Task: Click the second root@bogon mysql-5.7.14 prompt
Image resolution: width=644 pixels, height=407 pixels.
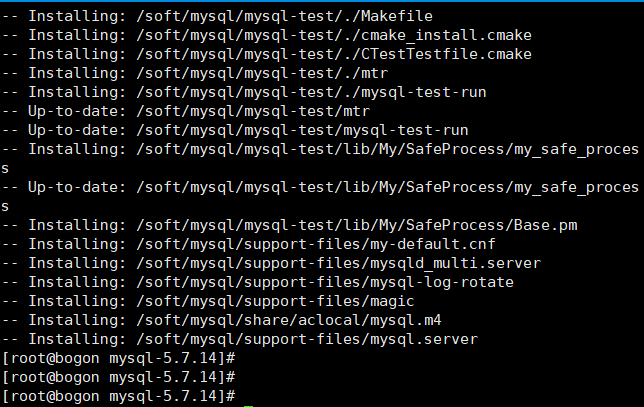Action: coord(119,377)
